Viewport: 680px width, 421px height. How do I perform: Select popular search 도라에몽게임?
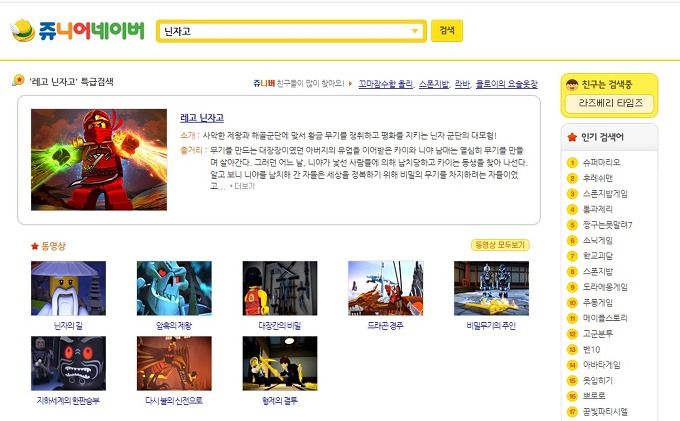click(x=605, y=287)
